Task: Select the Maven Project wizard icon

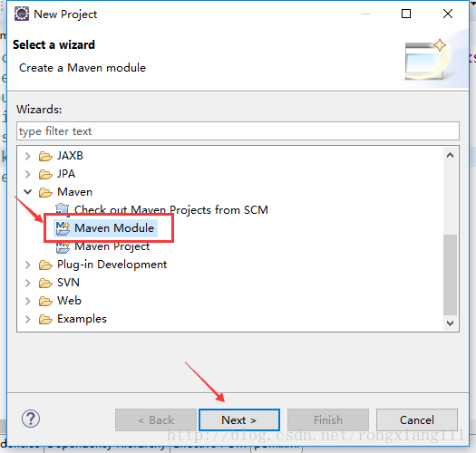Action: tap(63, 247)
